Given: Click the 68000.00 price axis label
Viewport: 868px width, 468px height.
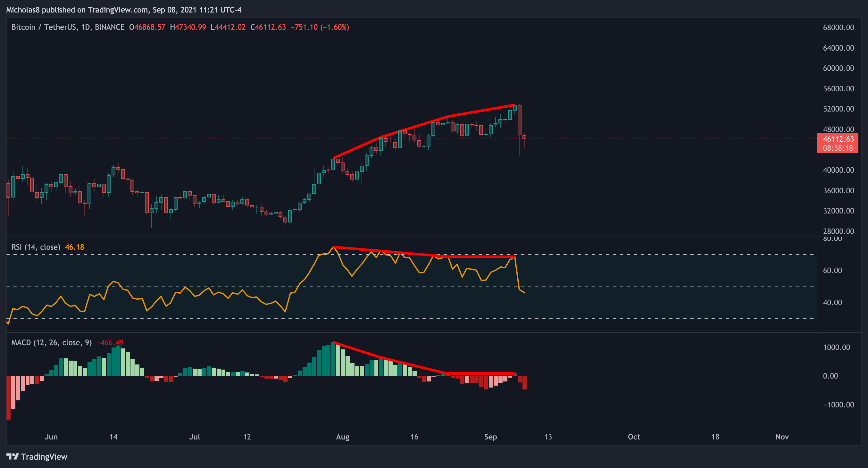Looking at the screenshot, I should (x=838, y=28).
